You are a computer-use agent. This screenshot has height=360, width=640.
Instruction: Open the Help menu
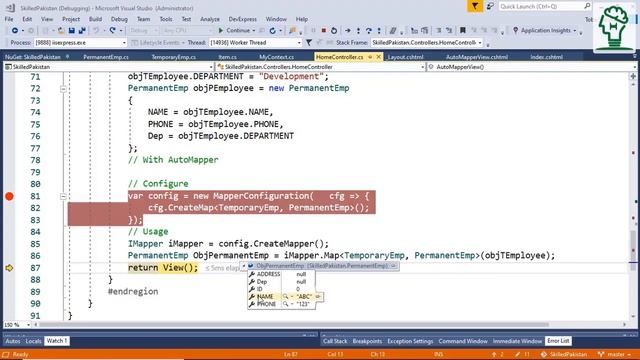click(x=302, y=19)
